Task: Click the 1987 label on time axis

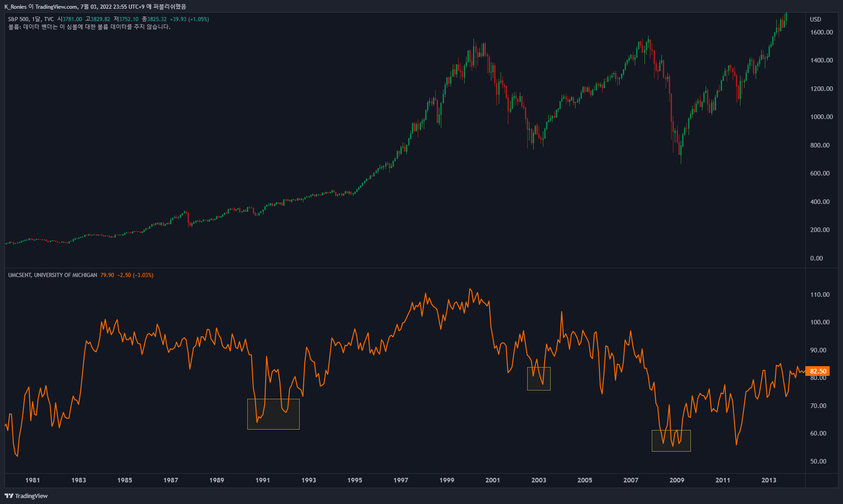Action: [171, 480]
